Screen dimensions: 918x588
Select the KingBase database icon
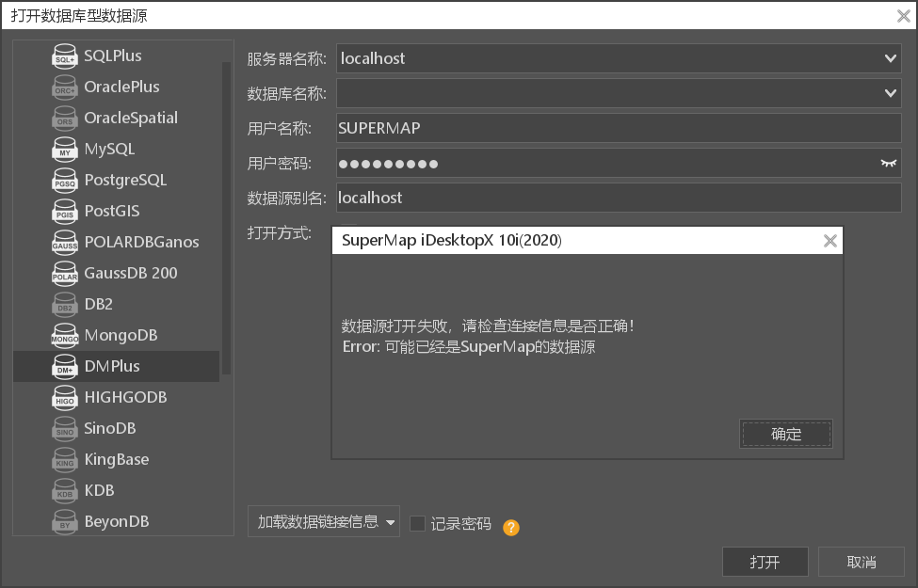coord(64,459)
